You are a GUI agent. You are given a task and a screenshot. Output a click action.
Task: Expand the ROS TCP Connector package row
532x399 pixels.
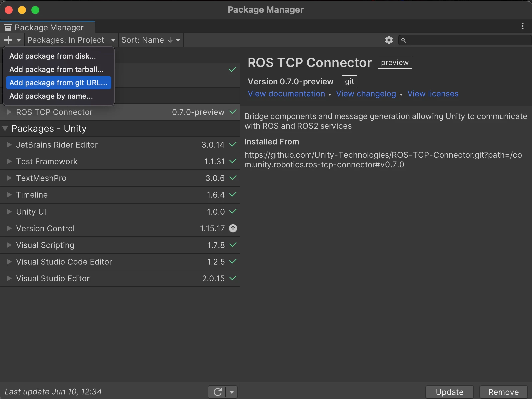pyautogui.click(x=9, y=112)
